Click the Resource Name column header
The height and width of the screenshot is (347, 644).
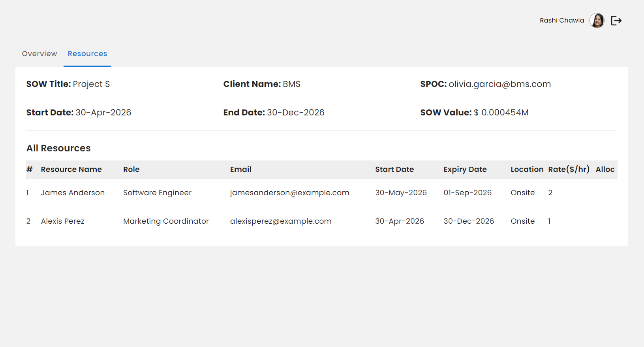click(71, 170)
